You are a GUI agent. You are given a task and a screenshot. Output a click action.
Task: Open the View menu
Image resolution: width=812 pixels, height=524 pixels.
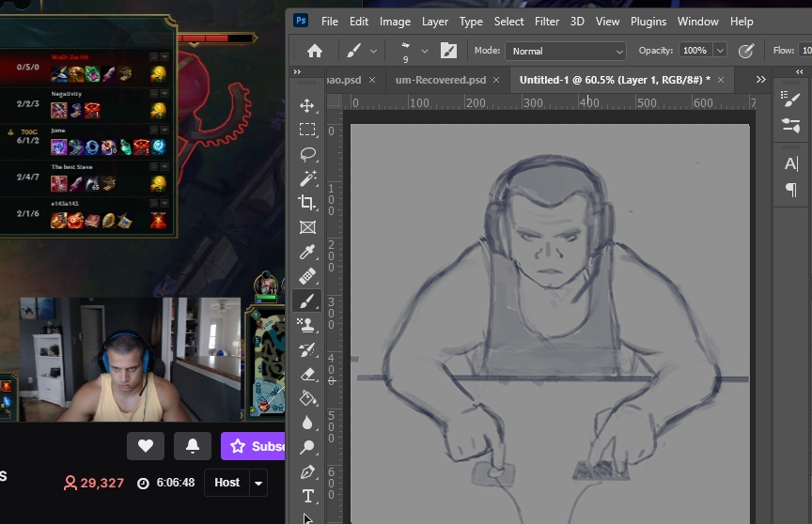coord(607,22)
